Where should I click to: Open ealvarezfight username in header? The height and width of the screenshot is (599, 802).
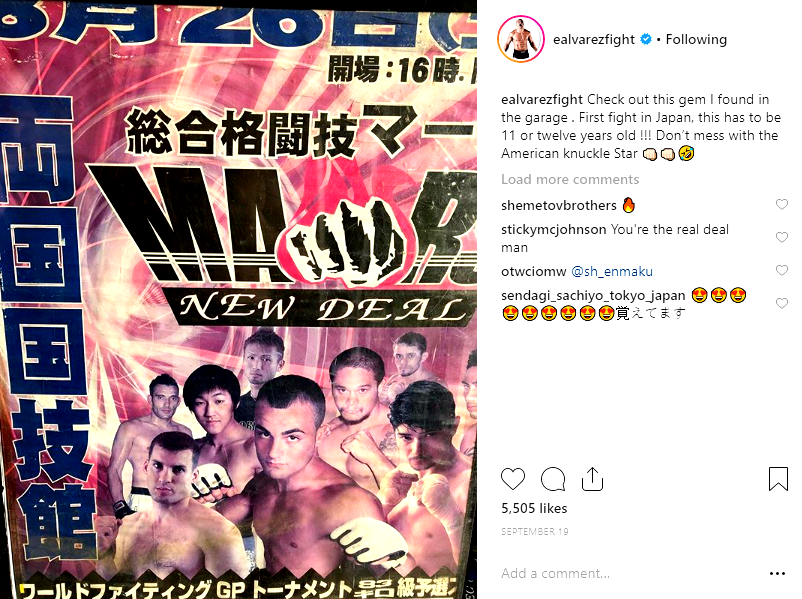[x=594, y=39]
